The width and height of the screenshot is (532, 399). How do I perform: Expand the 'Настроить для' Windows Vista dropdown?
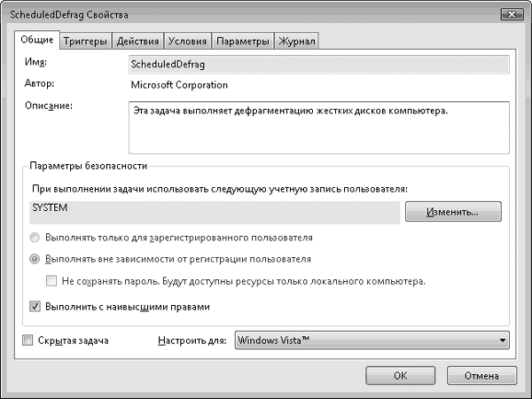click(x=372, y=340)
